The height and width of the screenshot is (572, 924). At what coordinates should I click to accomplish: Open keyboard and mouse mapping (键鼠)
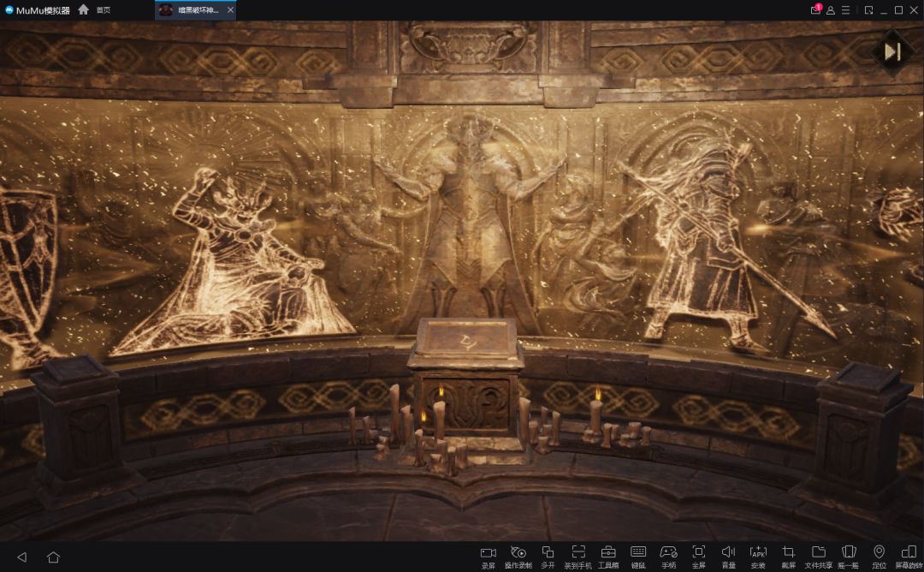(638, 557)
